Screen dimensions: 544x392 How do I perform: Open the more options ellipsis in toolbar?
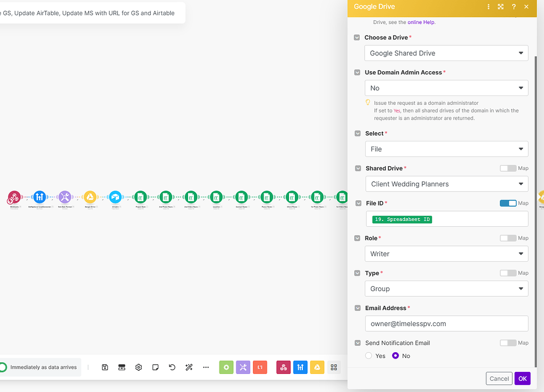tap(206, 367)
